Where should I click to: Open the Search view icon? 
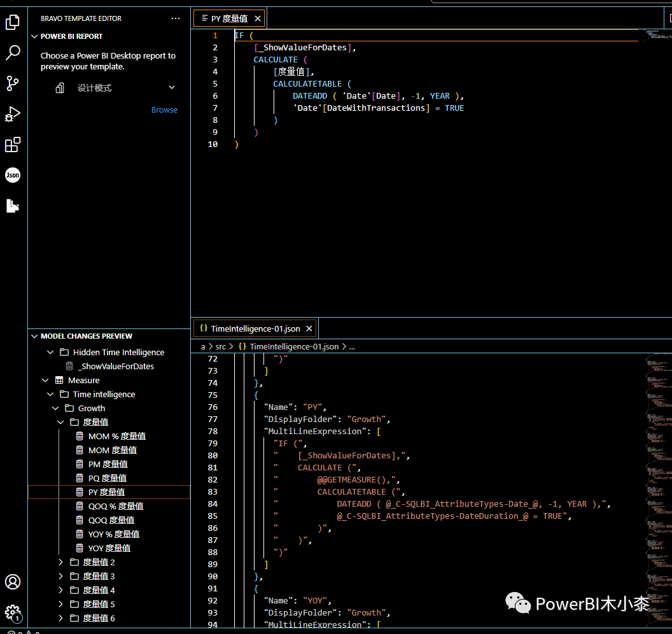13,53
